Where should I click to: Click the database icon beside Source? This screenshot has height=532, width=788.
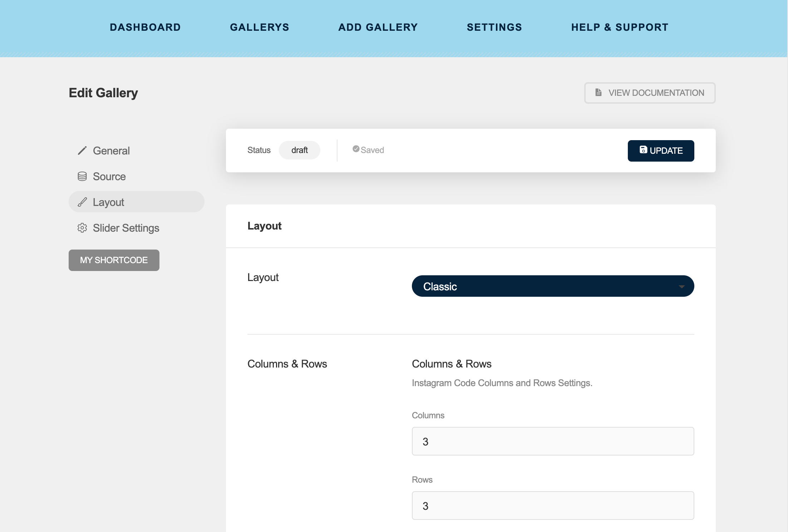click(x=82, y=176)
